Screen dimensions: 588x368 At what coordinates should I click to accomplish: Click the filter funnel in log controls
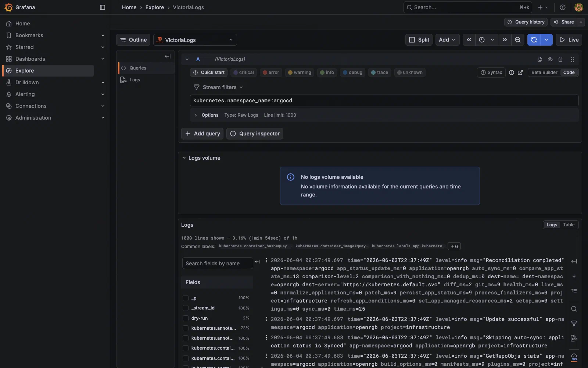tap(574, 323)
